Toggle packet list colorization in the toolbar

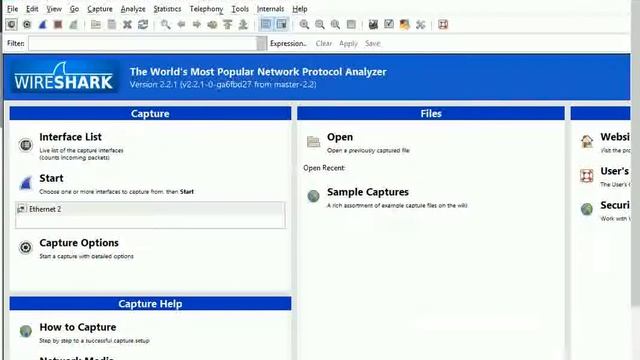(x=266, y=24)
